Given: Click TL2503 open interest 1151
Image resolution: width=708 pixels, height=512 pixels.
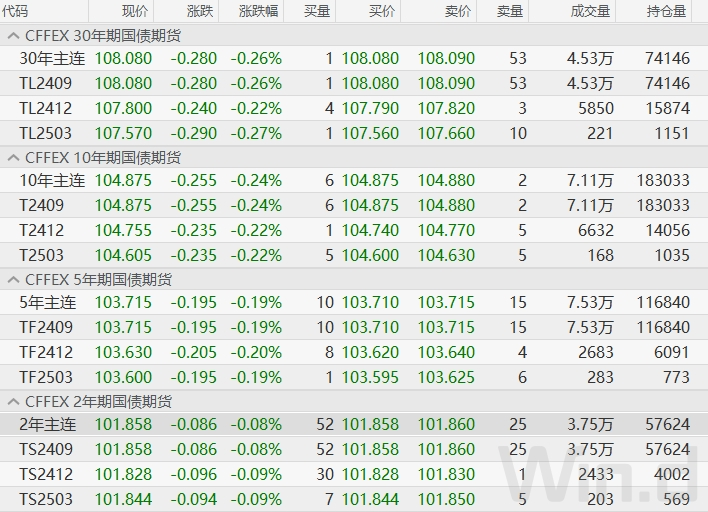Looking at the screenshot, I should 672,133.
